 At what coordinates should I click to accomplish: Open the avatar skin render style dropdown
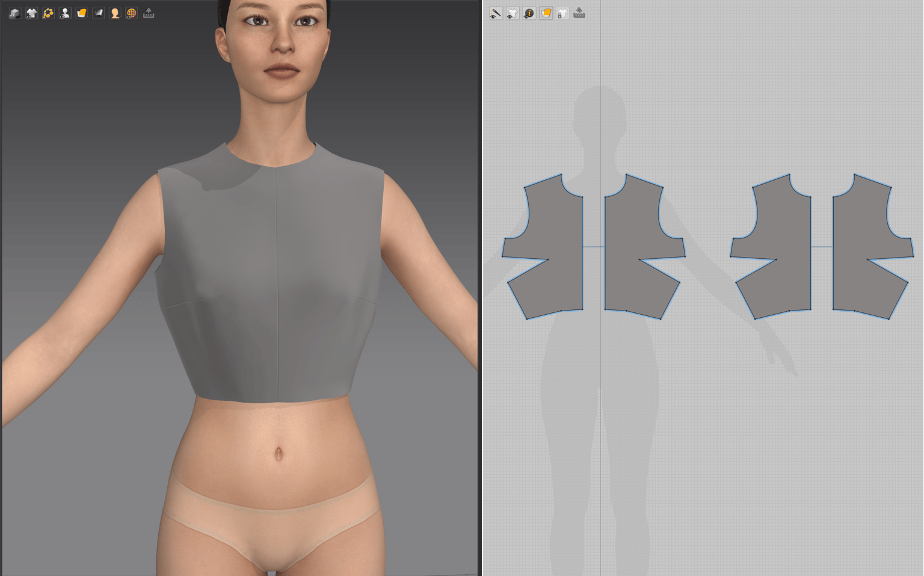115,13
